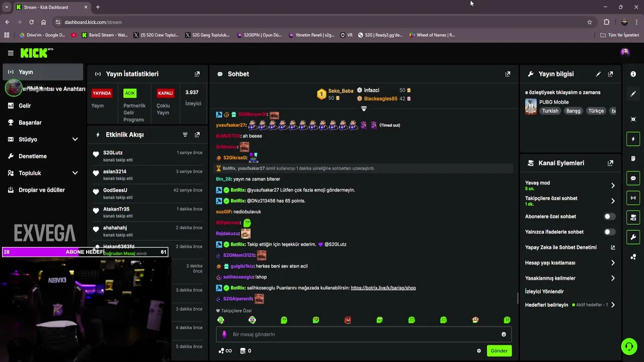Screen dimensions: 644x362
Task: Open Yavaş mod options chevron
Action: [613, 186]
